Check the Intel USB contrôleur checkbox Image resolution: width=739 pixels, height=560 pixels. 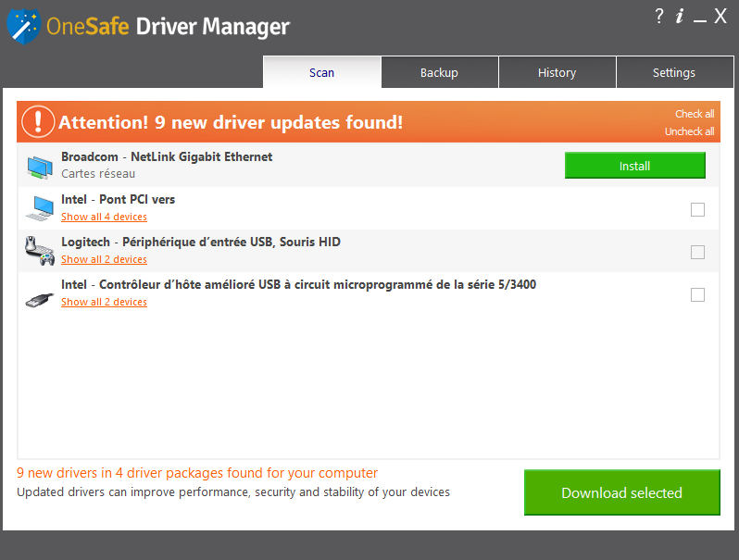coord(697,295)
